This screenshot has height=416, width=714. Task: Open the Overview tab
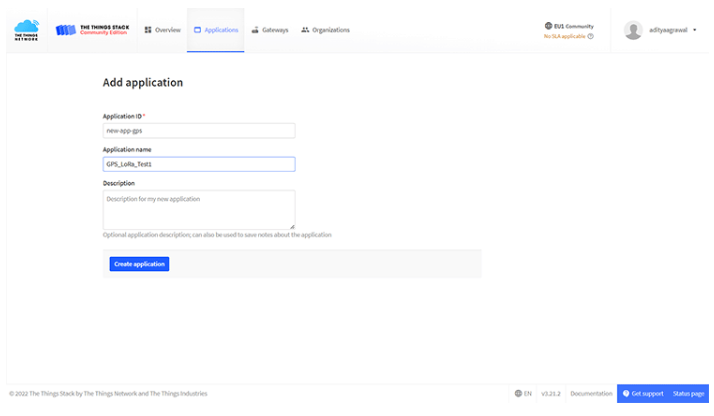click(162, 30)
